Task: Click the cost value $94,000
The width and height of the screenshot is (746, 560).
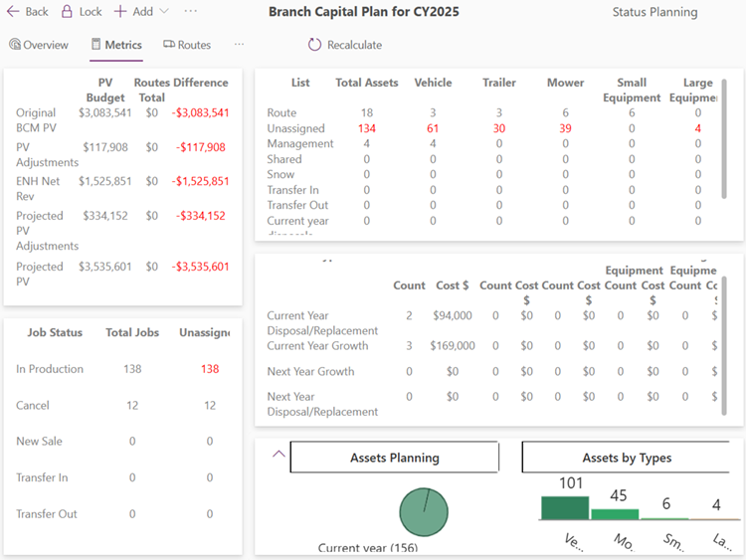Action: point(453,315)
